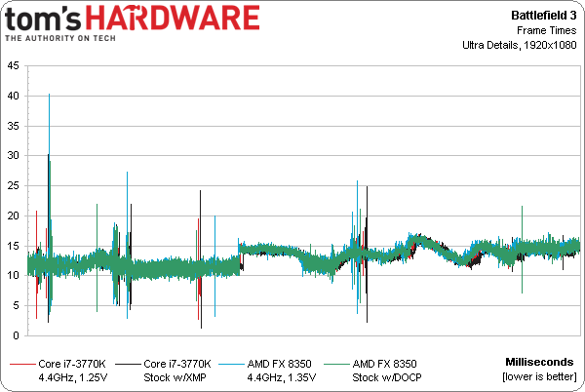The height and width of the screenshot is (392, 585).
Task: Click the 'Battlefield 3' chart title
Action: click(x=544, y=16)
